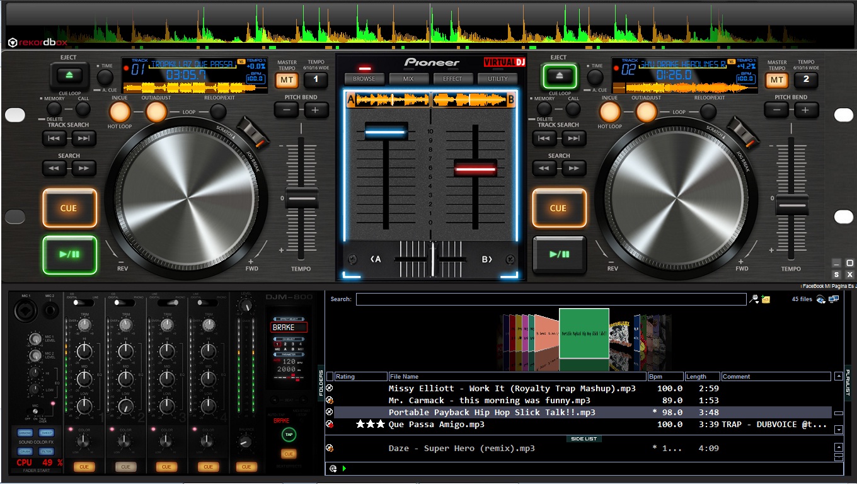
Task: Enable CRUSH sound color FX
Action: 25,451
